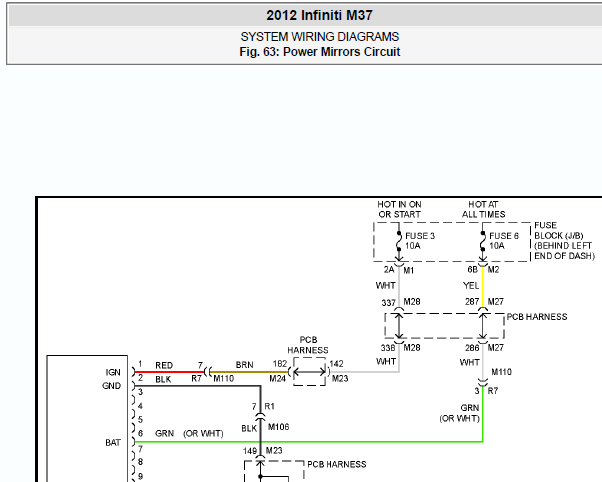Click the 'BAT' pin label
The image size is (602, 482).
(113, 443)
